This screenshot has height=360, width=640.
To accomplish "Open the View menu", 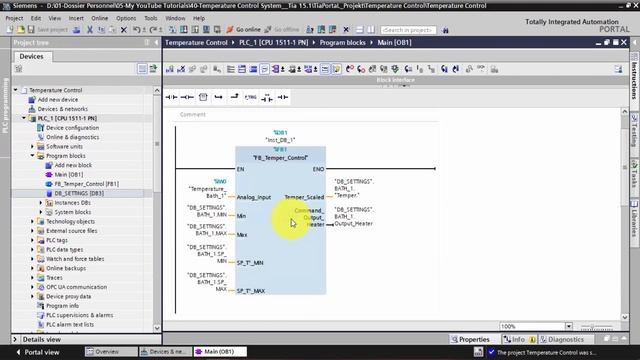I will (55, 18).
